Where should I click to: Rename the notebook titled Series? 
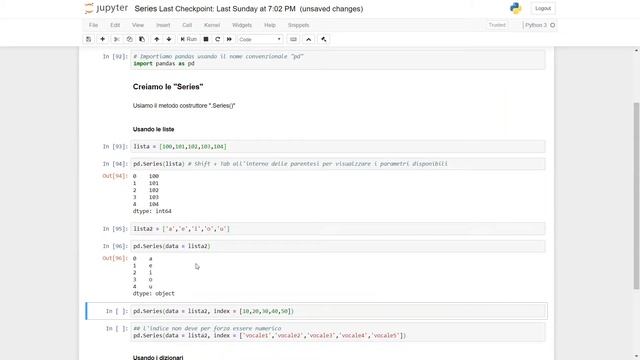pyautogui.click(x=146, y=9)
